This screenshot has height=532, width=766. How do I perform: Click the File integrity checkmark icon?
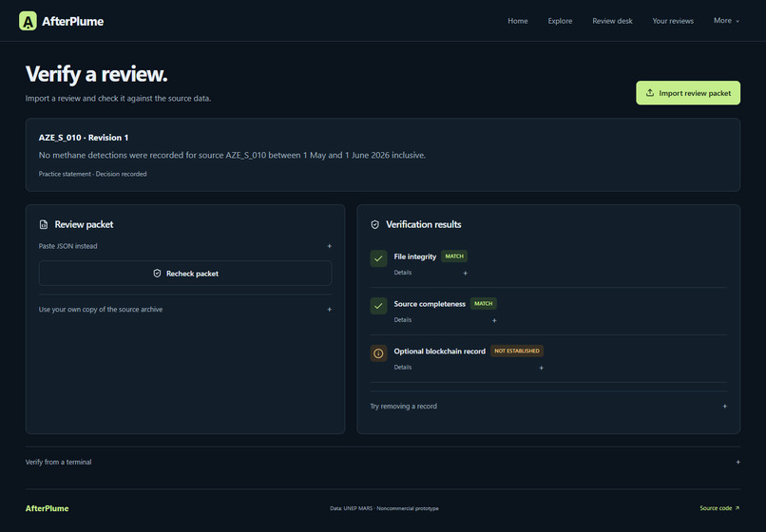pos(378,259)
